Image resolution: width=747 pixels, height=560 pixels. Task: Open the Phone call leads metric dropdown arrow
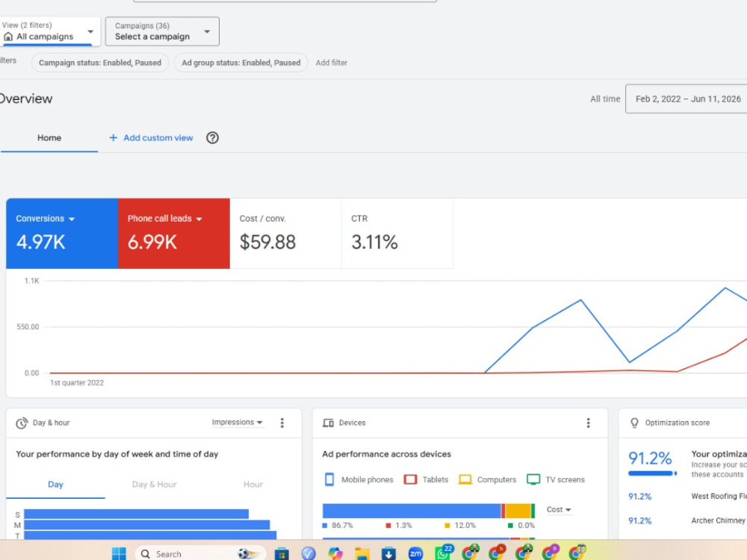[x=199, y=219]
